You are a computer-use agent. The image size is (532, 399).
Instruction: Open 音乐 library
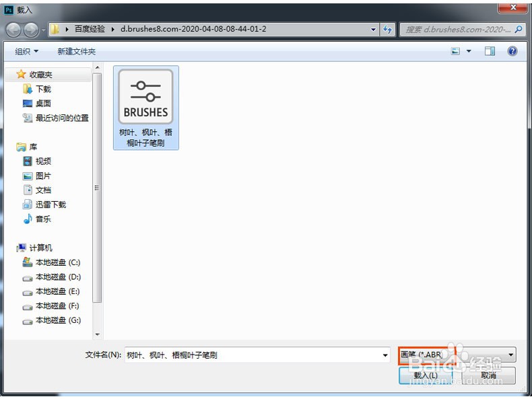(x=43, y=219)
